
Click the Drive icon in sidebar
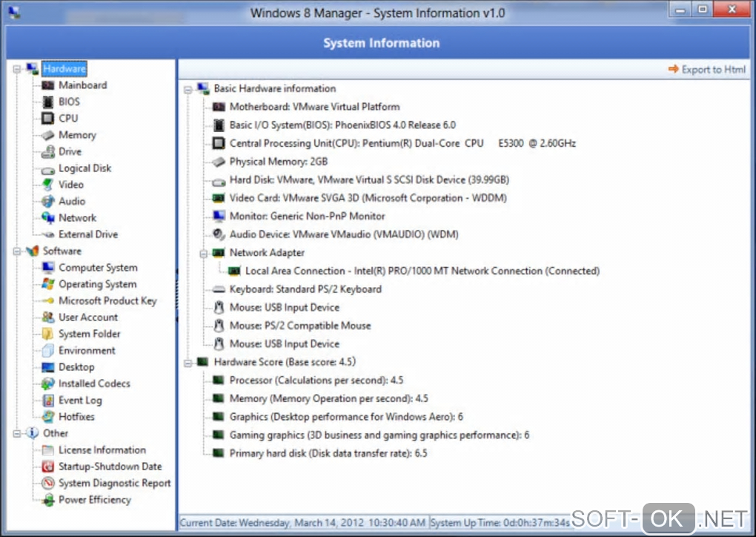[x=47, y=151]
